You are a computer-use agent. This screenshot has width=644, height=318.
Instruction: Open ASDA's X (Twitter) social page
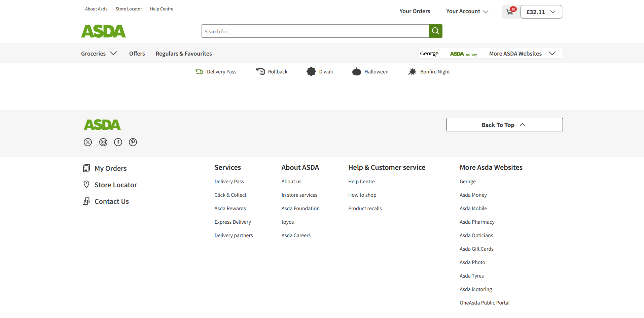tap(88, 142)
